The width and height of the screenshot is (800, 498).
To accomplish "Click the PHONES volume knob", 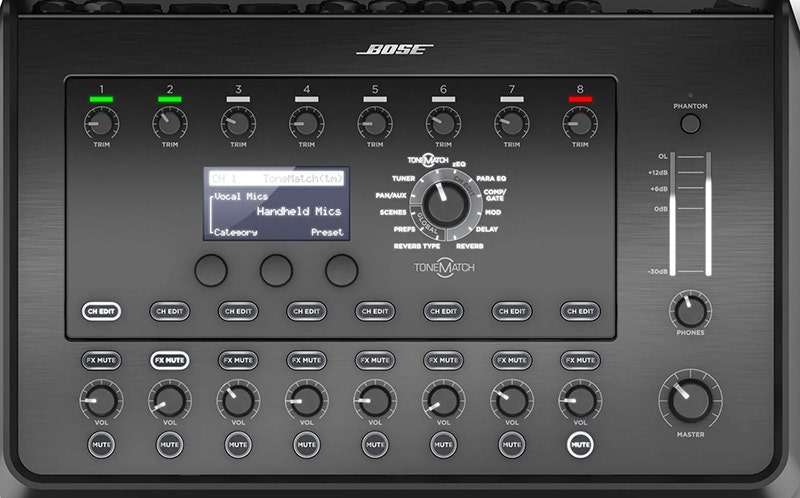I will (x=690, y=311).
